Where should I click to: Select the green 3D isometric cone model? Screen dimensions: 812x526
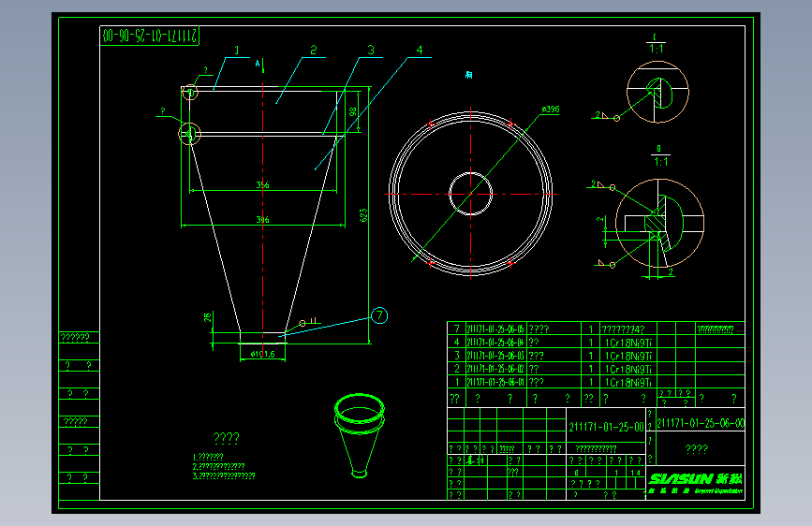pos(360,435)
